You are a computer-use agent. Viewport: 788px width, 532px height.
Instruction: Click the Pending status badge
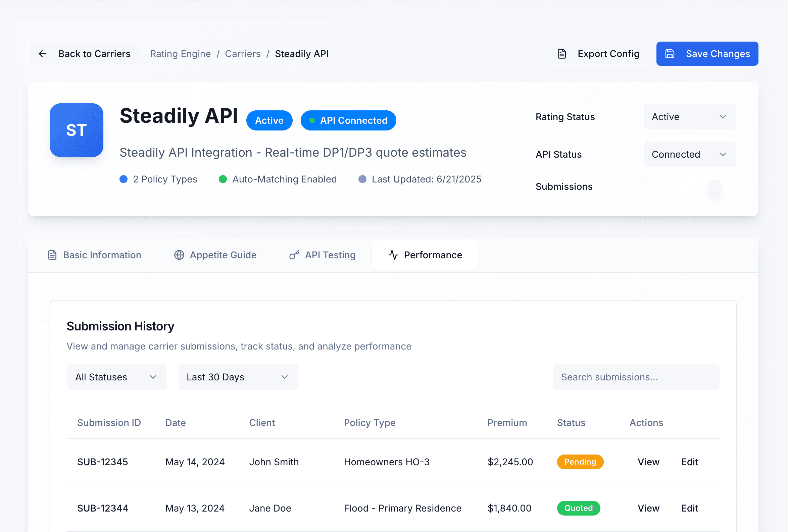(x=580, y=462)
